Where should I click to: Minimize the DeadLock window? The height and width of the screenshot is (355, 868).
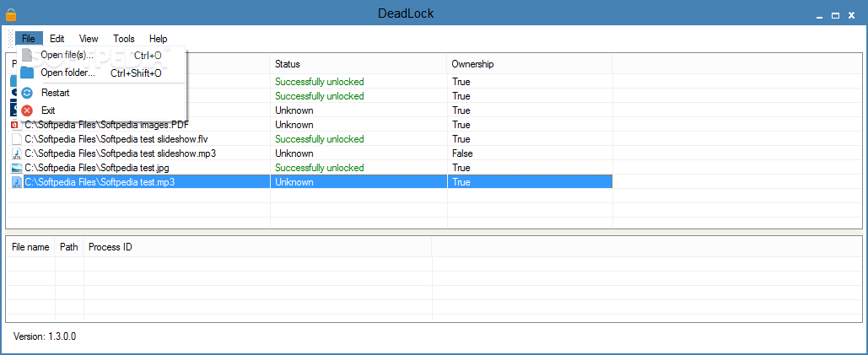coord(821,16)
